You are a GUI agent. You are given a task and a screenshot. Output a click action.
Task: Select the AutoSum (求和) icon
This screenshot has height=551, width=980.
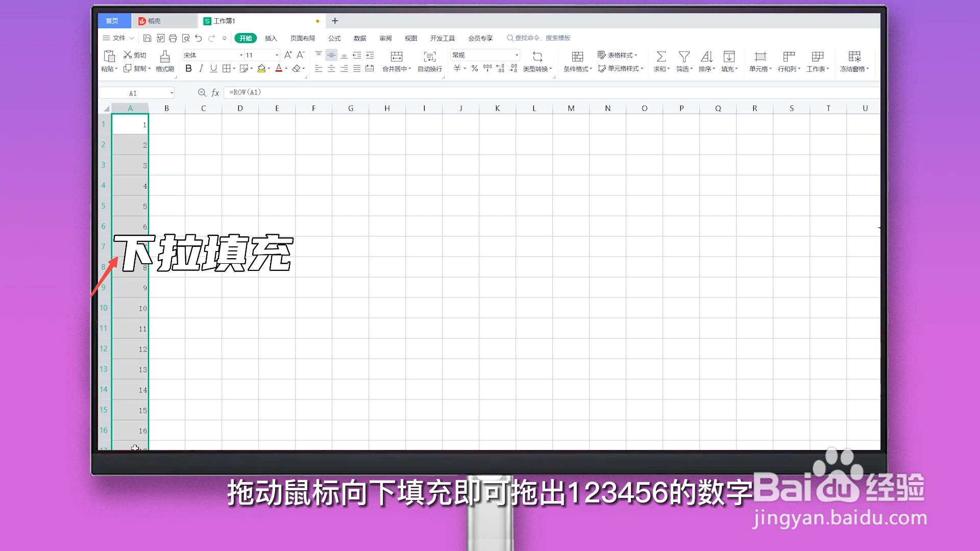click(x=660, y=61)
